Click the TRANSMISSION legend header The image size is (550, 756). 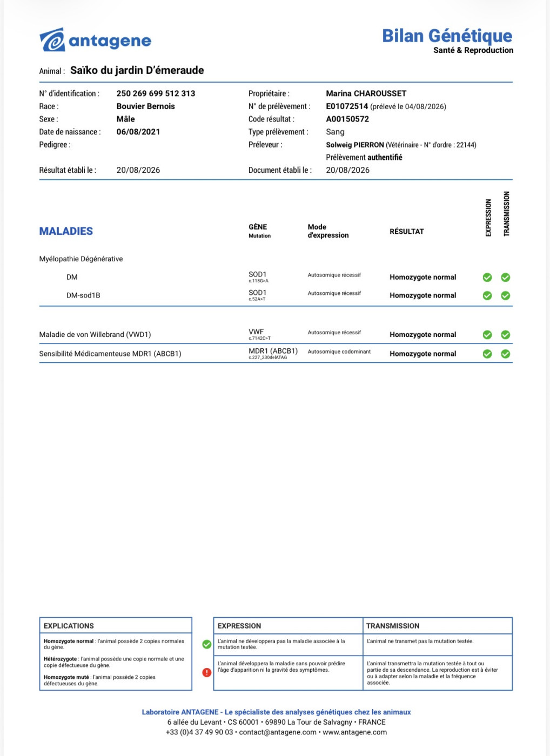(x=393, y=626)
